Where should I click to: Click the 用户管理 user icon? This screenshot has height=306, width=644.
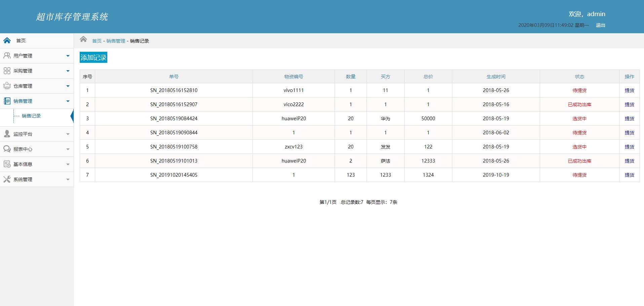[x=7, y=56]
